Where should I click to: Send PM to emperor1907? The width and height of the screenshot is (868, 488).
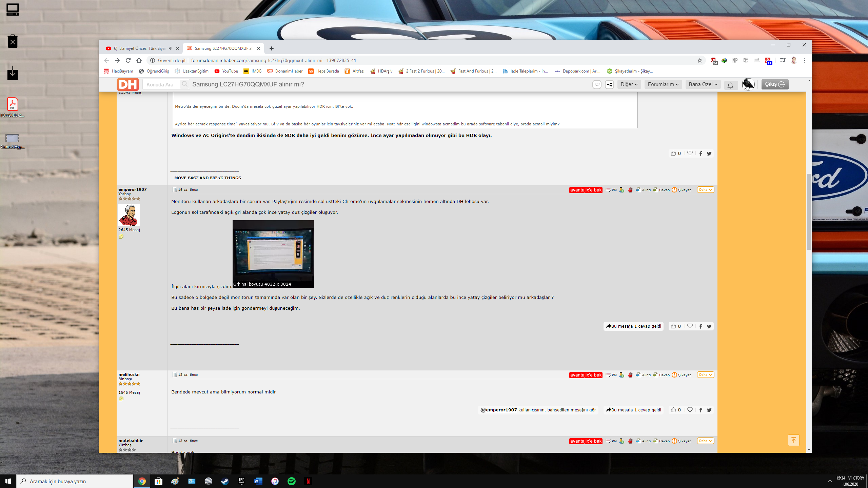[611, 190]
